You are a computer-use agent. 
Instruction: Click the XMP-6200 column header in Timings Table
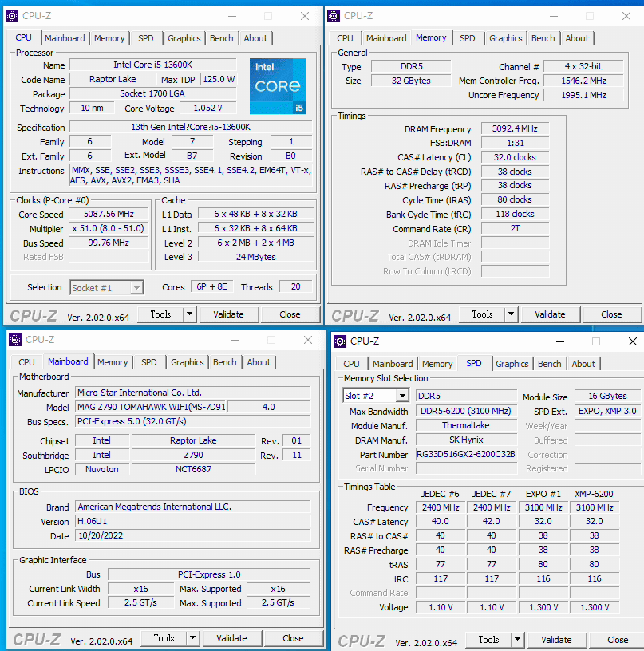point(594,494)
